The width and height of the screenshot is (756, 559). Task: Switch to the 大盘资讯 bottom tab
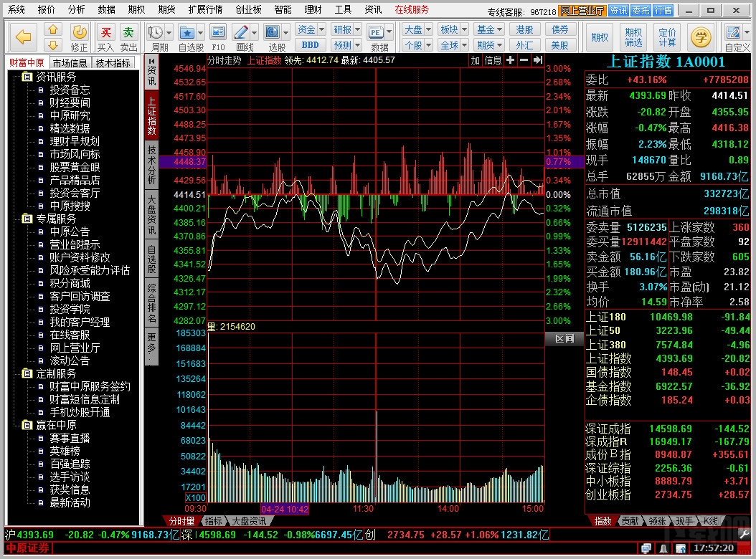(x=249, y=521)
